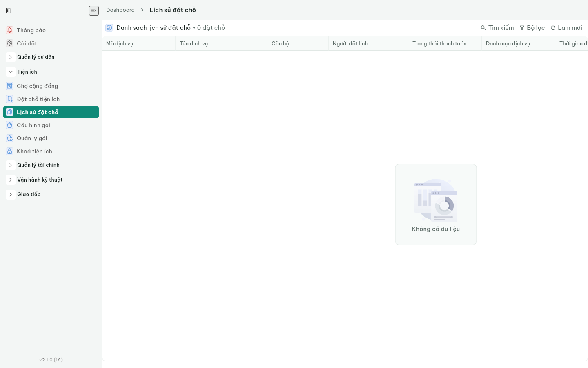
Task: Click the building logo icon at top left
Action: click(8, 11)
